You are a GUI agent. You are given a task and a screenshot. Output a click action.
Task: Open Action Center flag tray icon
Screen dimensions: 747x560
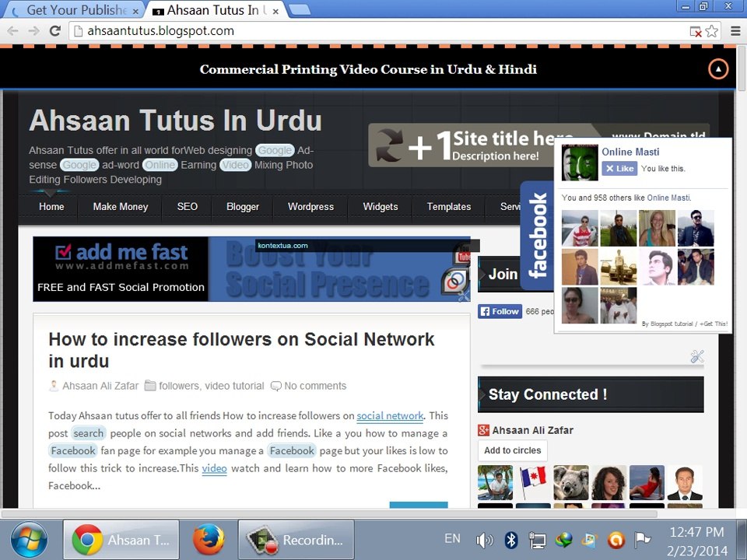(x=642, y=540)
